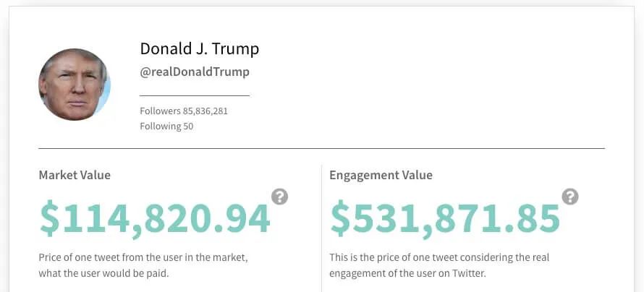
Task: Click the circular profile avatar photo
Action: pos(75,84)
